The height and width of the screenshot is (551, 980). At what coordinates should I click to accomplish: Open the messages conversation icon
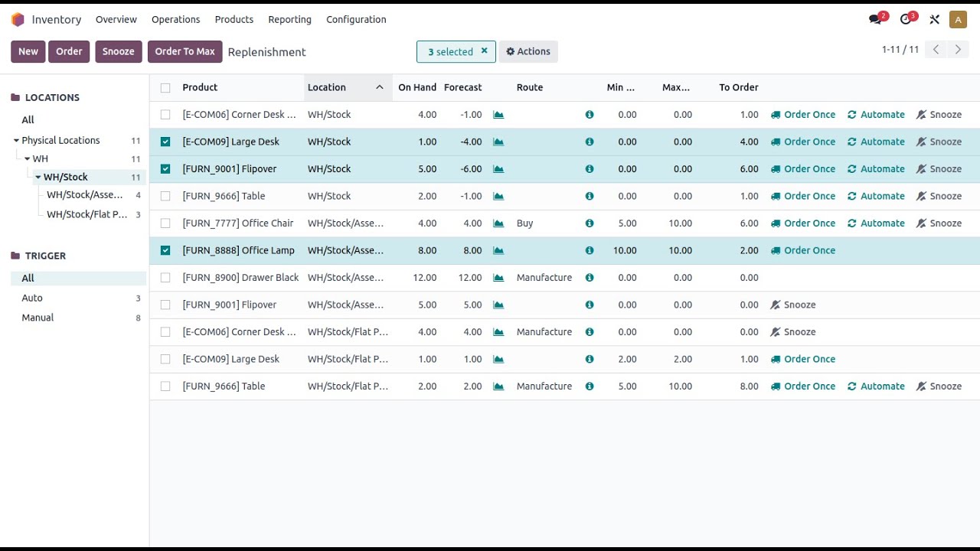click(x=877, y=19)
